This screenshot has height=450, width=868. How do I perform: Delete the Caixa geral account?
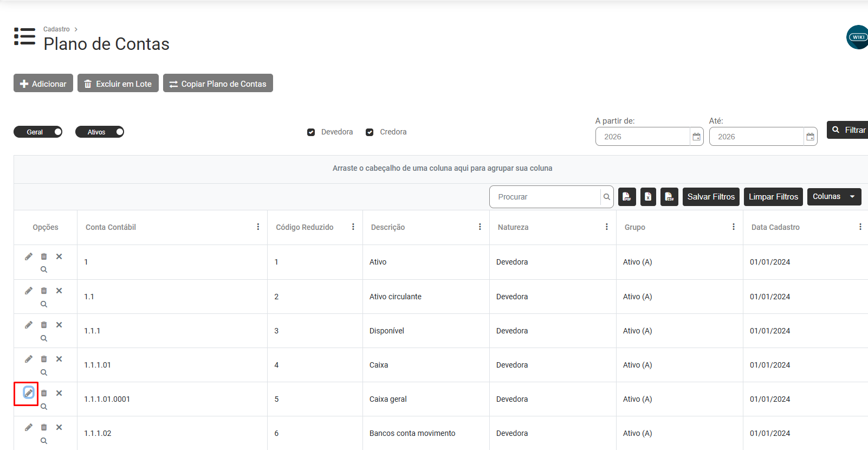(x=44, y=393)
